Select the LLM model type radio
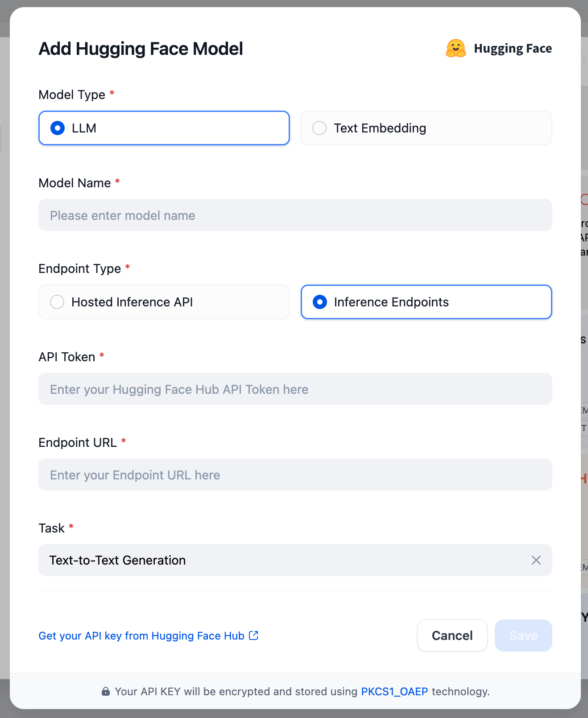Viewport: 588px width, 718px height. tap(164, 128)
